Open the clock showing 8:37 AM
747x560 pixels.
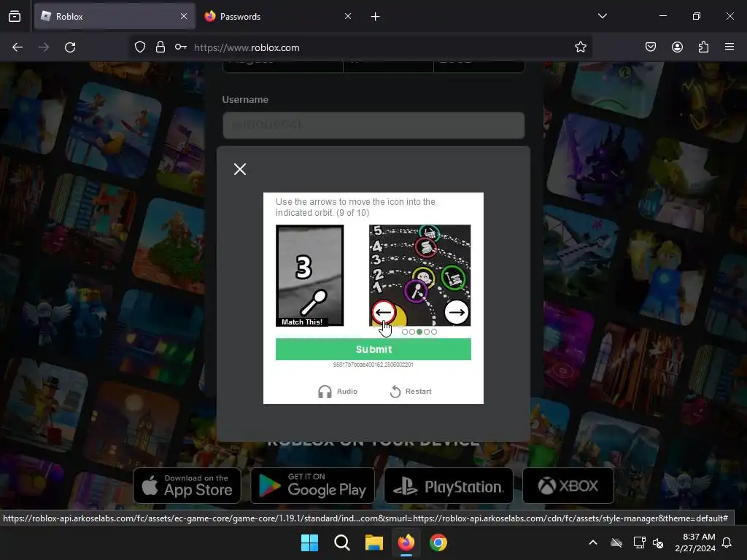695,542
